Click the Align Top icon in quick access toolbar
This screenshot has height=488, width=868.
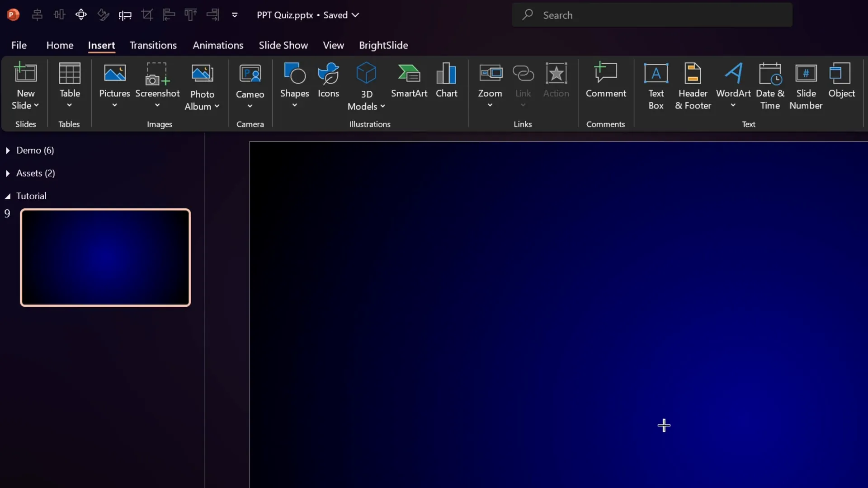coord(190,15)
